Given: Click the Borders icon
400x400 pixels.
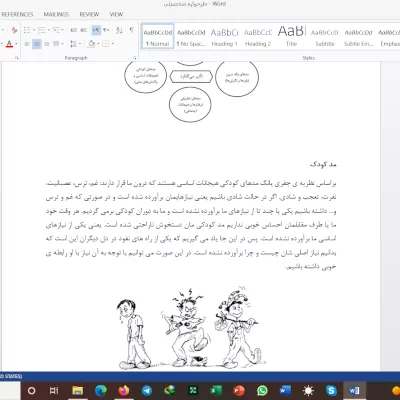Looking at the screenshot, I should (105, 44).
